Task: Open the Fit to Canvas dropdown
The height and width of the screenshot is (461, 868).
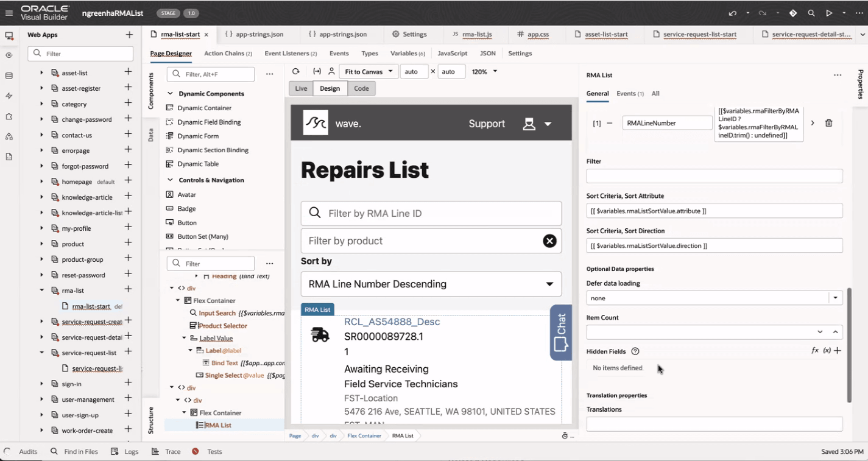Action: (368, 71)
